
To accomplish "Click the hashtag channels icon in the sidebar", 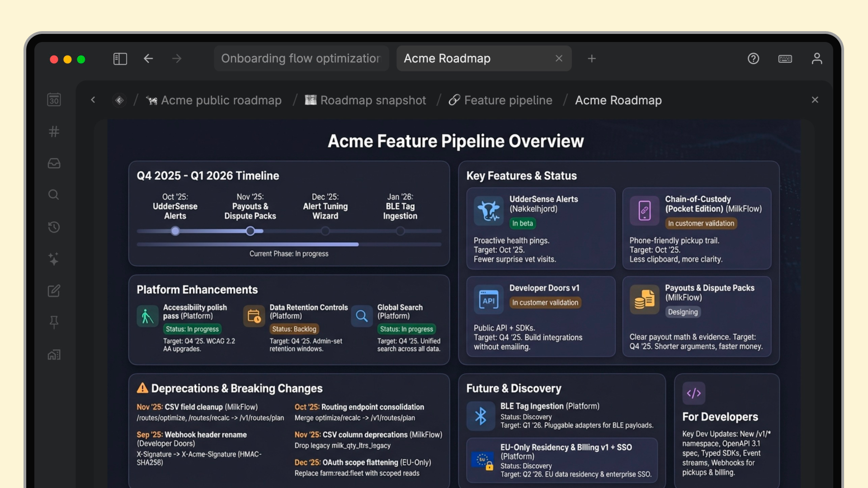I will 54,131.
